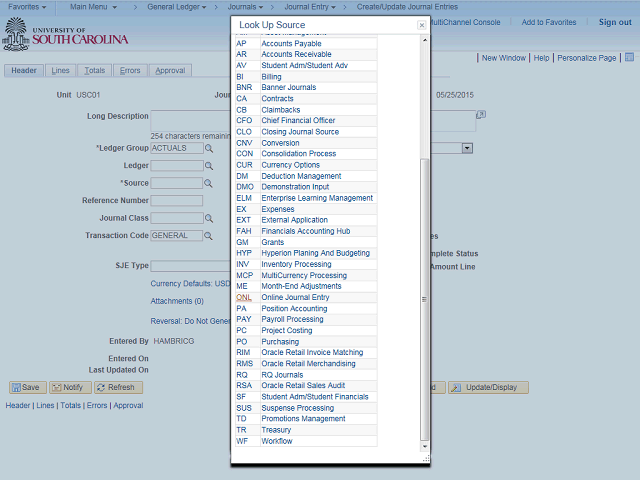Click bottom Errors link
This screenshot has height=480, width=640.
pyautogui.click(x=97, y=405)
